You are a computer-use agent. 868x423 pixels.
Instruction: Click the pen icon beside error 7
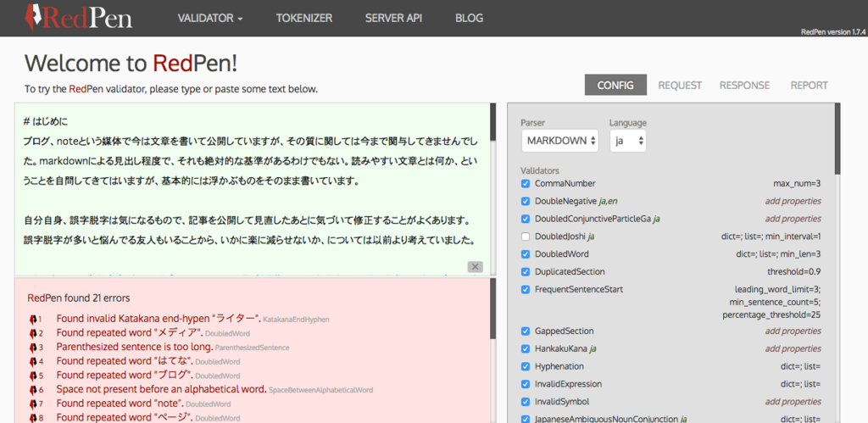34,404
